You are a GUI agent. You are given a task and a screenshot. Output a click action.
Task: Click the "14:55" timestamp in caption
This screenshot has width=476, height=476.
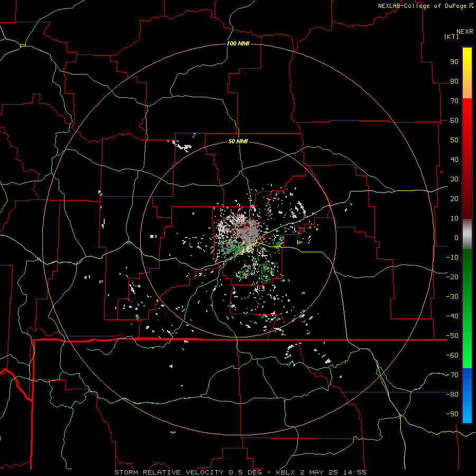pyautogui.click(x=354, y=472)
